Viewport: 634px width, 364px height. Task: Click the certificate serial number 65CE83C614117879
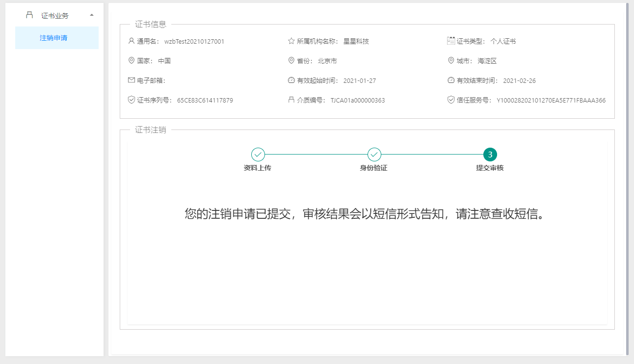[x=205, y=101]
